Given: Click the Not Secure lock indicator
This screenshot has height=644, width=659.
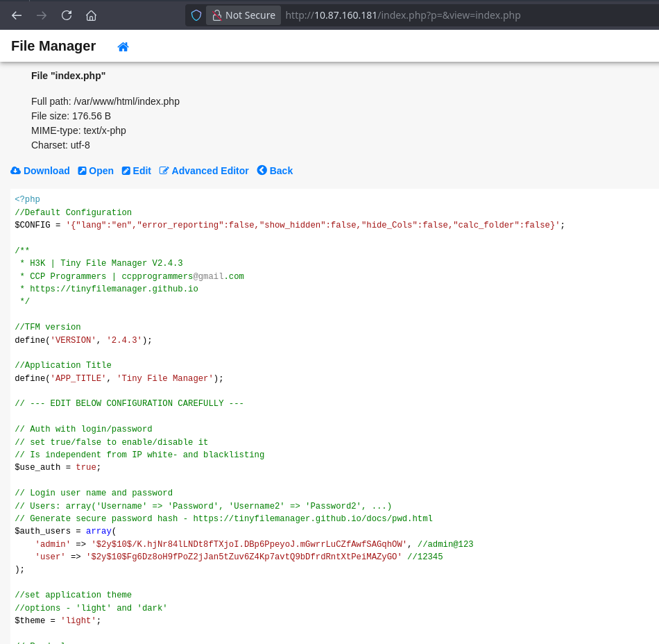Looking at the screenshot, I should coord(243,15).
